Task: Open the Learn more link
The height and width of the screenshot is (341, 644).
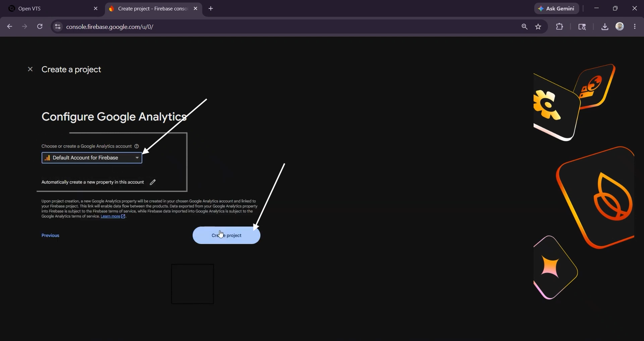Action: (x=113, y=216)
